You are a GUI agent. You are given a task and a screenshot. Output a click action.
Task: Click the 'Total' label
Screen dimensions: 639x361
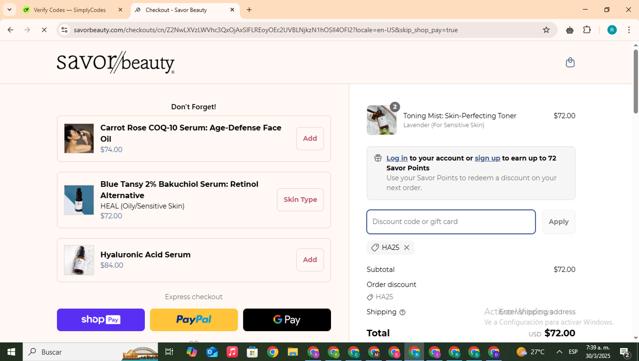(x=378, y=333)
